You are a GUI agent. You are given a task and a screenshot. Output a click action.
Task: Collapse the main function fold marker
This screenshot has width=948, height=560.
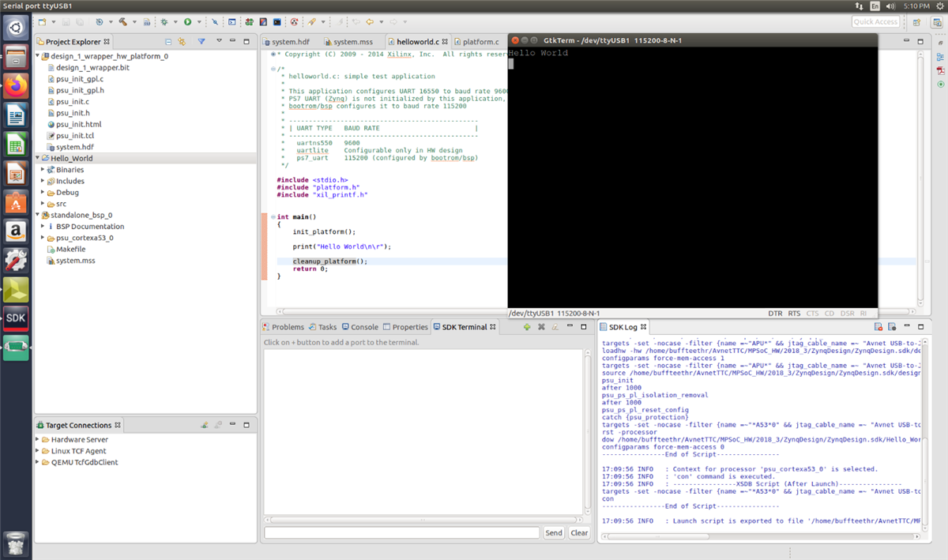tap(273, 217)
